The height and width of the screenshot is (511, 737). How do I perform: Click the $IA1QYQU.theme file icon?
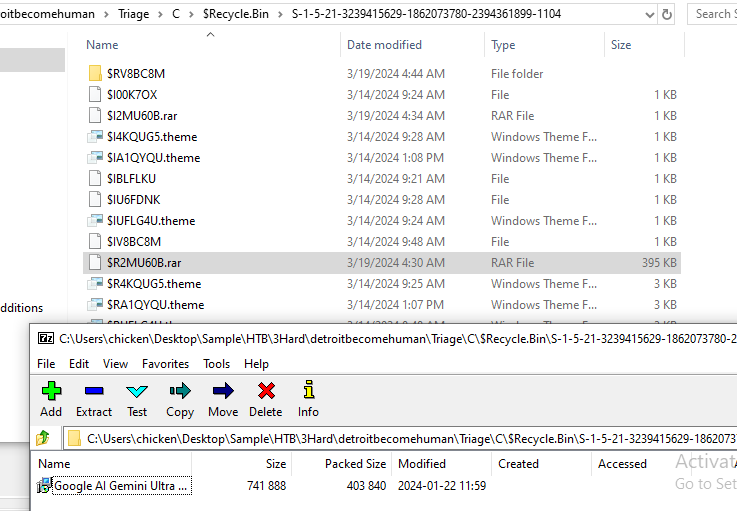(95, 157)
